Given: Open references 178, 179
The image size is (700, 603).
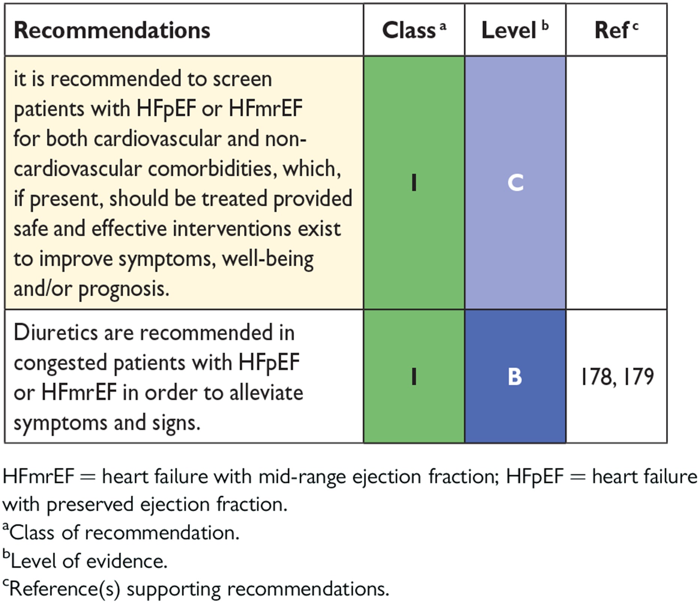Looking at the screenshot, I should [617, 377].
